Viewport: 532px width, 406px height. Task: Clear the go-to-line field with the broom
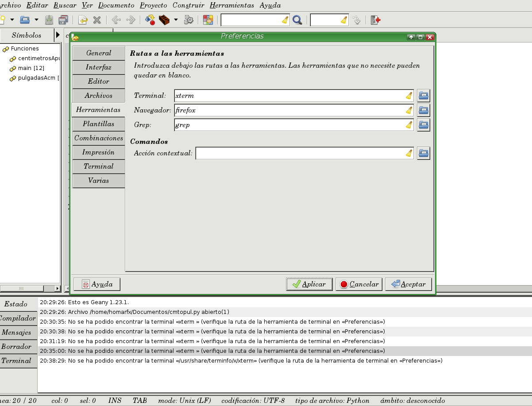pyautogui.click(x=344, y=20)
